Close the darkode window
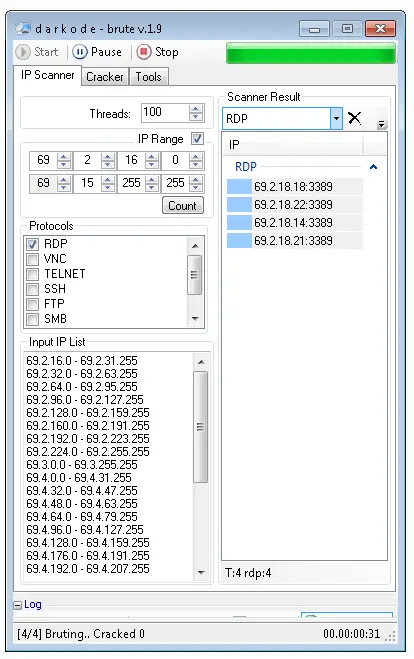 click(x=380, y=29)
